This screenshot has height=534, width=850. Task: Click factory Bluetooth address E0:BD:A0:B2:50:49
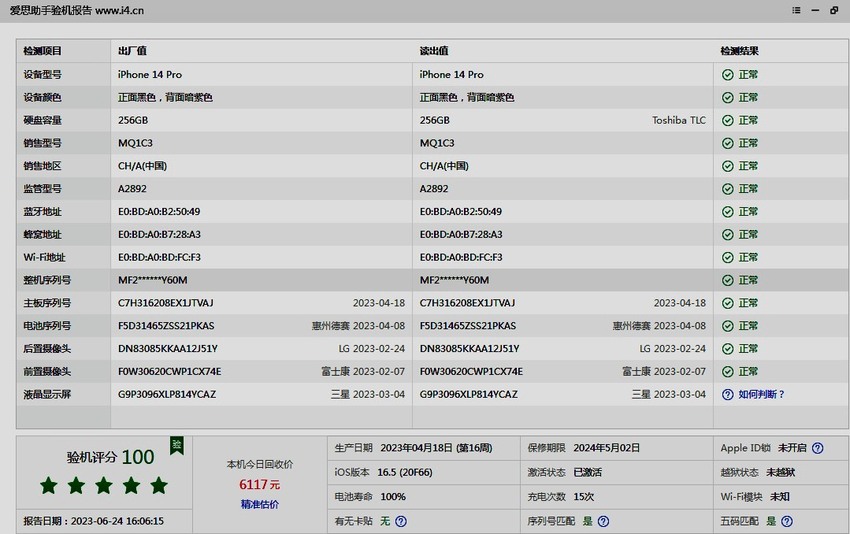(159, 211)
